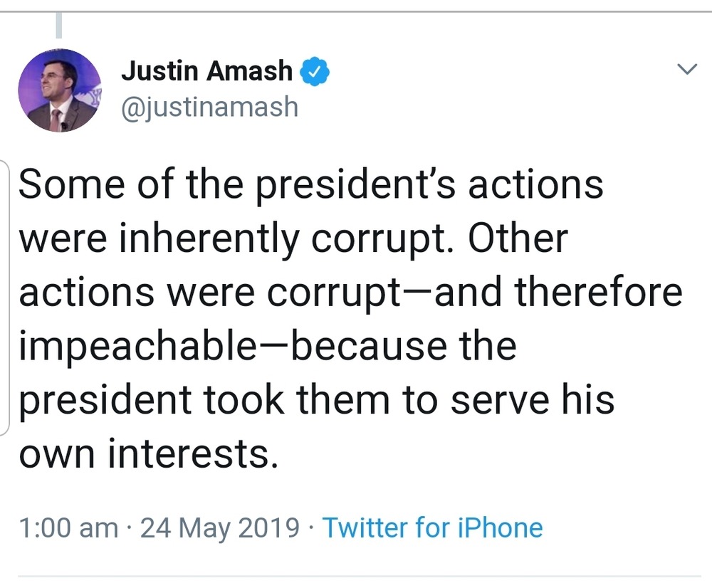712x588 pixels.
Task: Click the thread connector line above avatar
Action: 59,26
